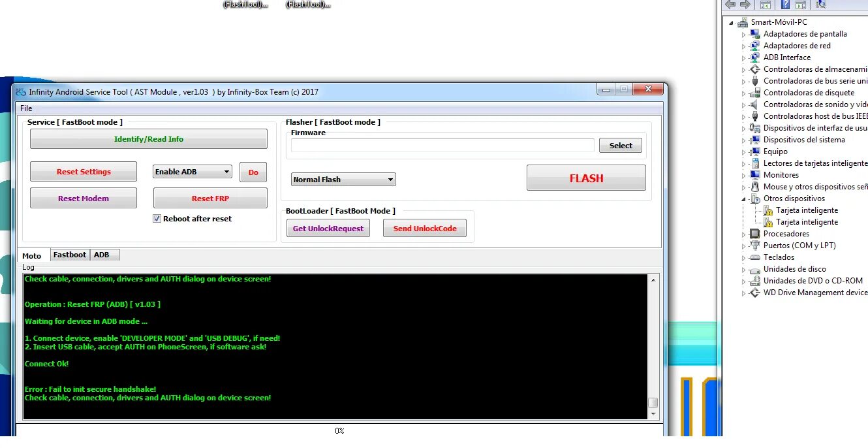Open the File menu
This screenshot has height=448, width=868.
pyautogui.click(x=26, y=108)
